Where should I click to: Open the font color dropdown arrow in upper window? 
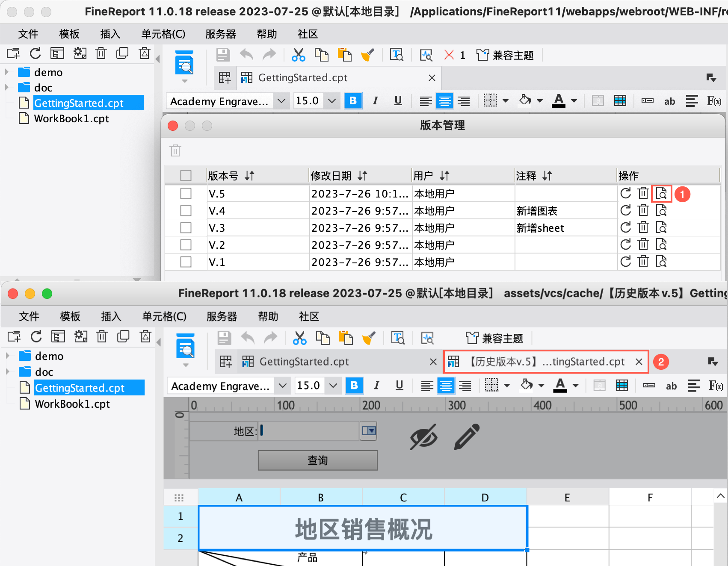(574, 101)
